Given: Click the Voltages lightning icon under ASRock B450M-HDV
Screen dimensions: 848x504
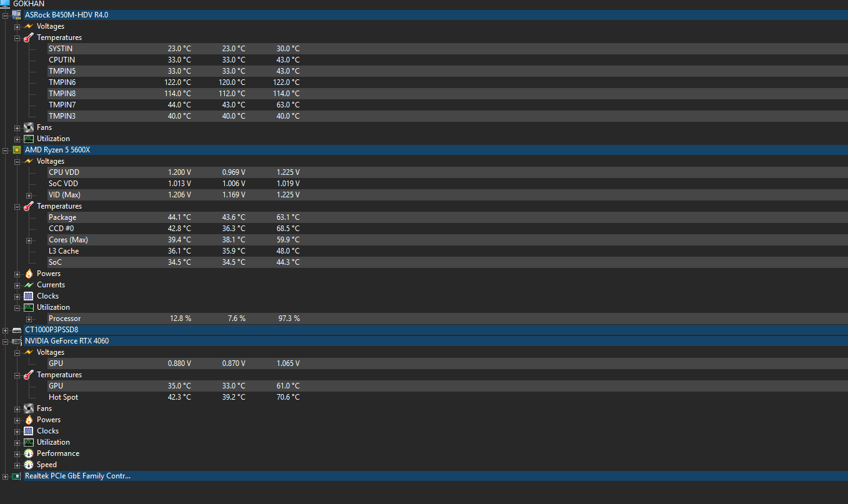Looking at the screenshot, I should coord(29,26).
